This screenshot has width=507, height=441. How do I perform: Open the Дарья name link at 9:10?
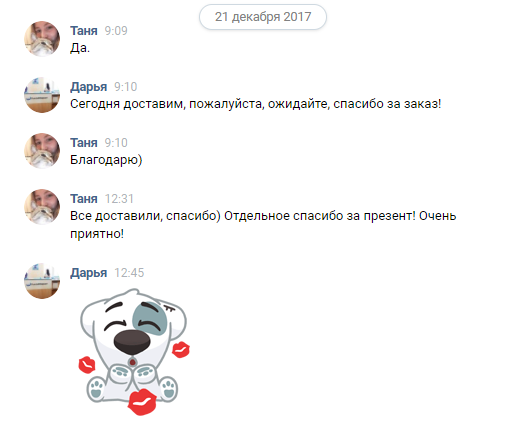pos(89,87)
